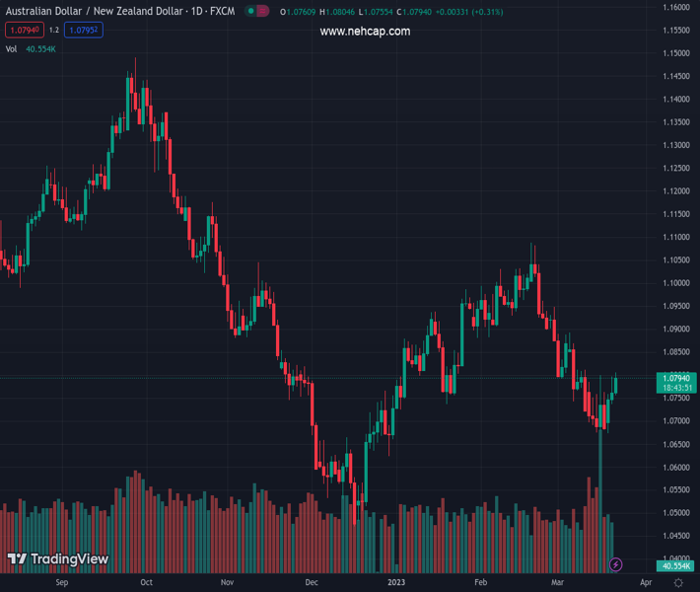This screenshot has width=700, height=592.
Task: Open chart settings gear icon
Action: tap(680, 583)
